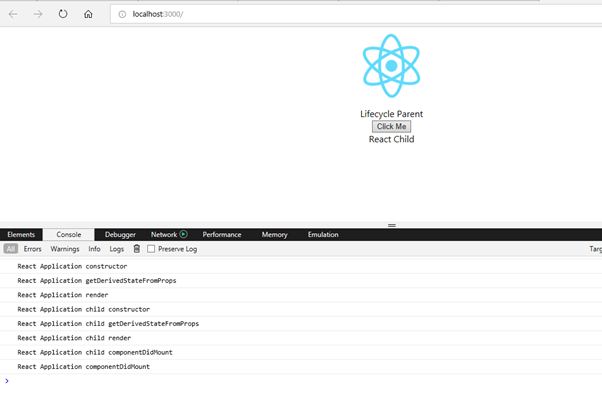This screenshot has width=602, height=393.
Task: Open the browser home page
Action: pyautogui.click(x=88, y=14)
